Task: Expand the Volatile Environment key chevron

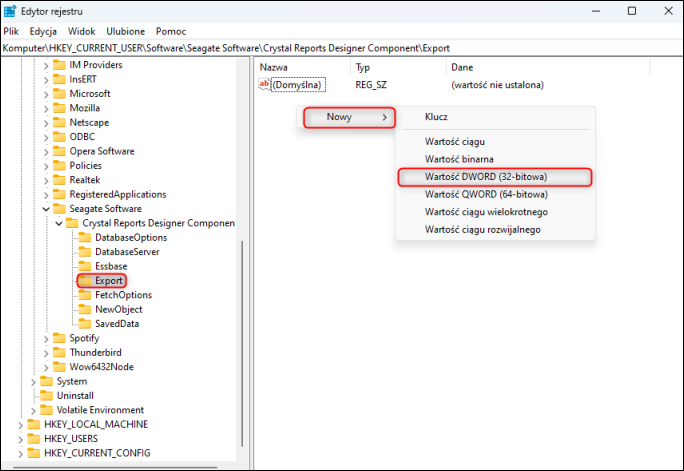Action: 34,411
